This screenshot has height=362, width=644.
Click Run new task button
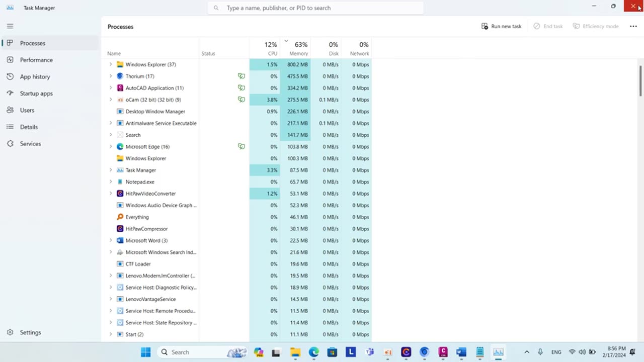pyautogui.click(x=502, y=26)
